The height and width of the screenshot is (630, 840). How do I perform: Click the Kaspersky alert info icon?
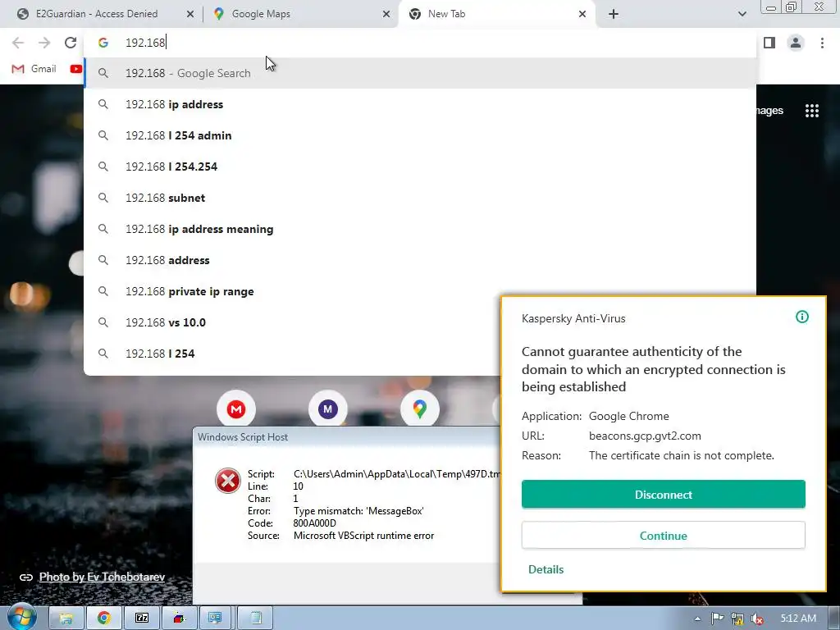(802, 317)
